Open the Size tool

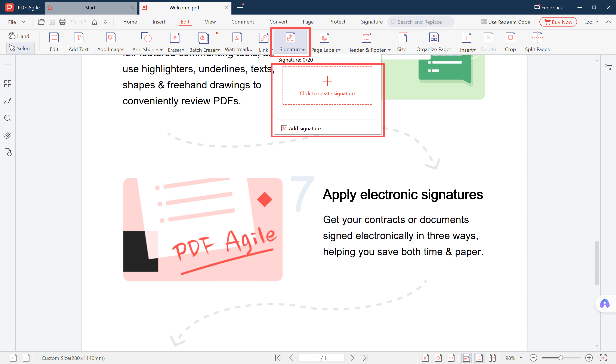402,42
